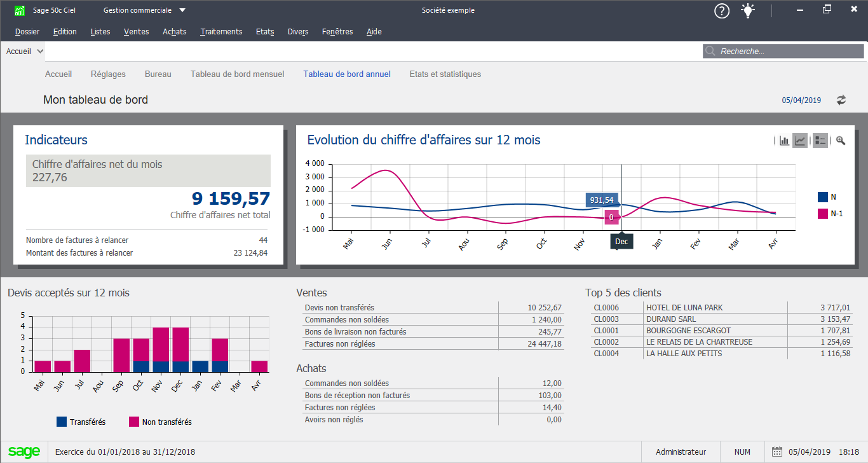Click Administrateur in the status bar
Image resolution: width=868 pixels, height=463 pixels.
pos(681,452)
